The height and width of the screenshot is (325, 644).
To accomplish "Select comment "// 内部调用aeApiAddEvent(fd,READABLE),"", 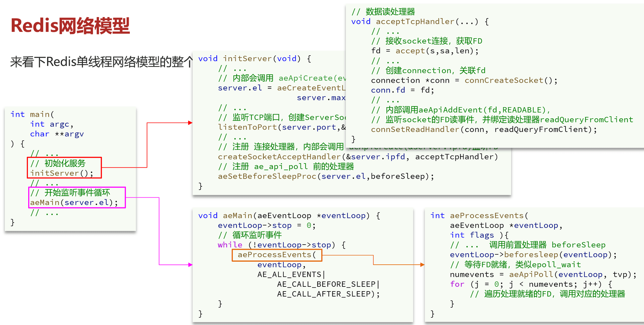I will [461, 110].
